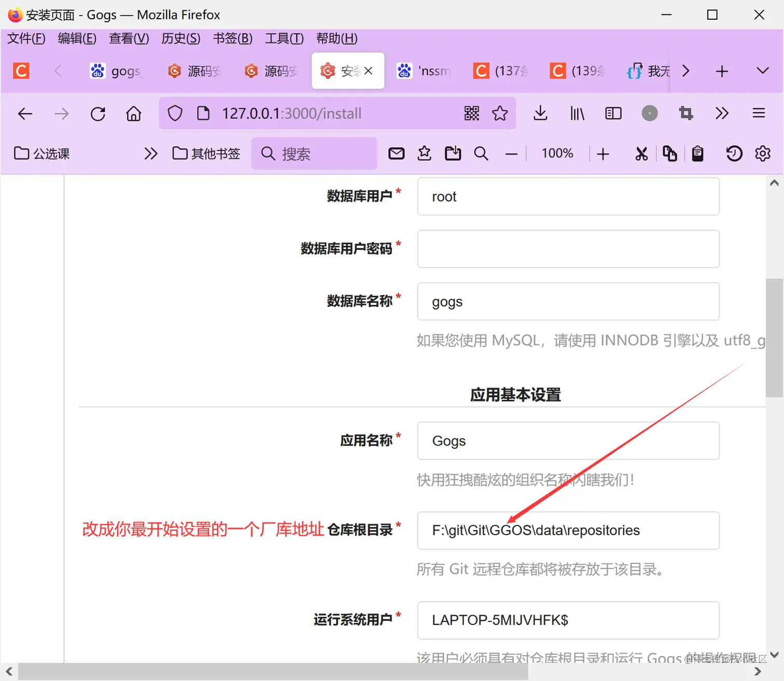Switch to the gogs Baidu tab

click(x=117, y=71)
